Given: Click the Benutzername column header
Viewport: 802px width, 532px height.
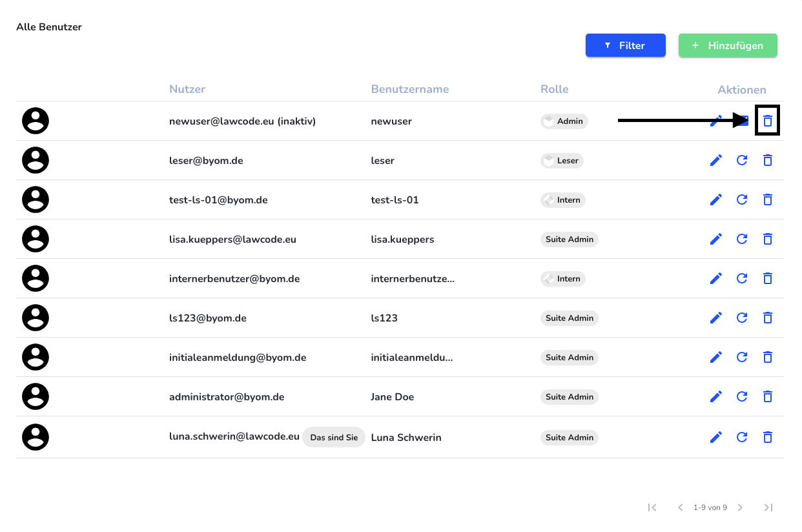Looking at the screenshot, I should (x=409, y=89).
